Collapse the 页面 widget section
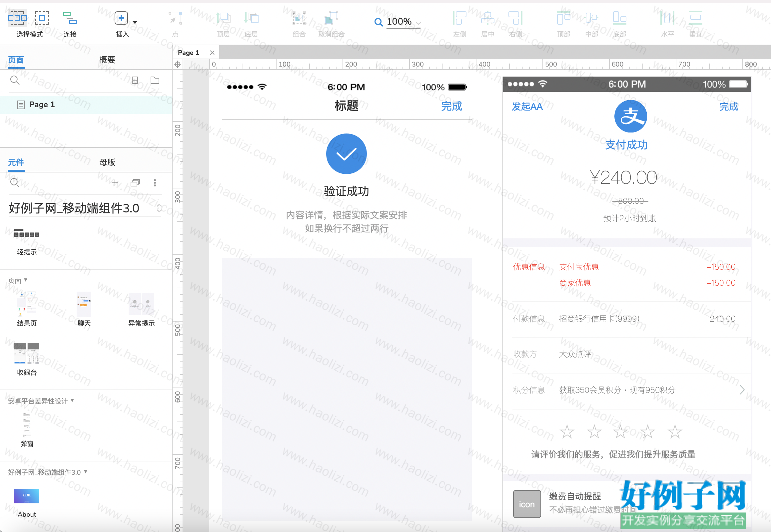The width and height of the screenshot is (771, 532). (26, 280)
